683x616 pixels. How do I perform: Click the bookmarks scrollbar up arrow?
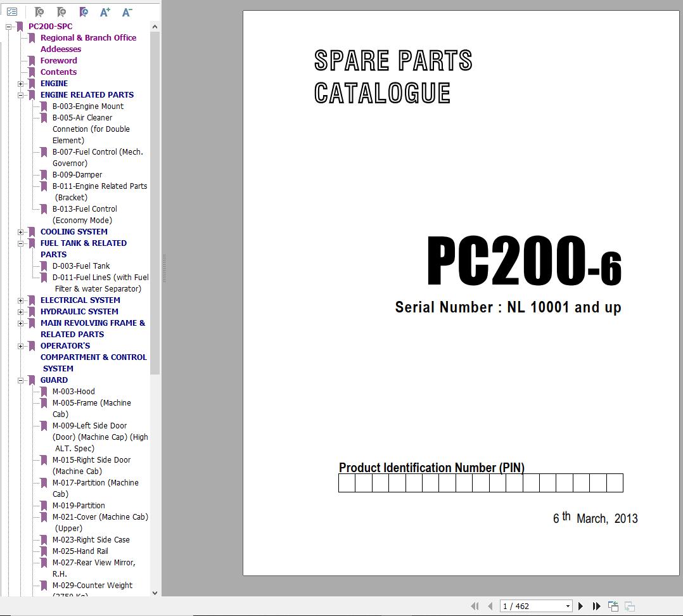point(155,27)
